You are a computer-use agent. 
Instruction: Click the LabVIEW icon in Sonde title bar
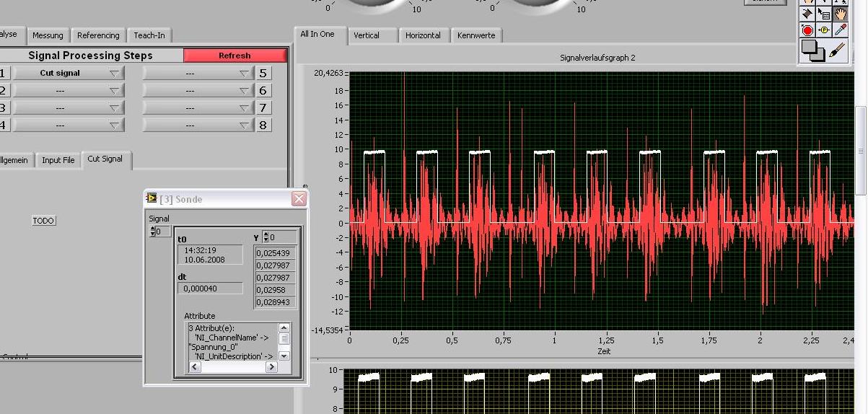[x=152, y=198]
